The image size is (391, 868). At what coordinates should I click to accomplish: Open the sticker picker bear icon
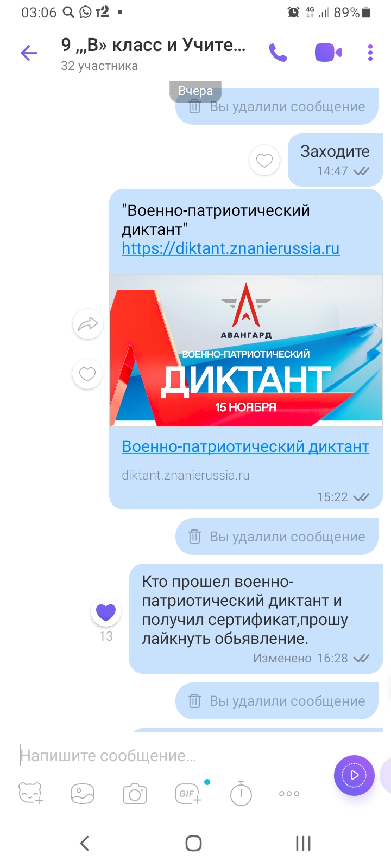tap(31, 793)
